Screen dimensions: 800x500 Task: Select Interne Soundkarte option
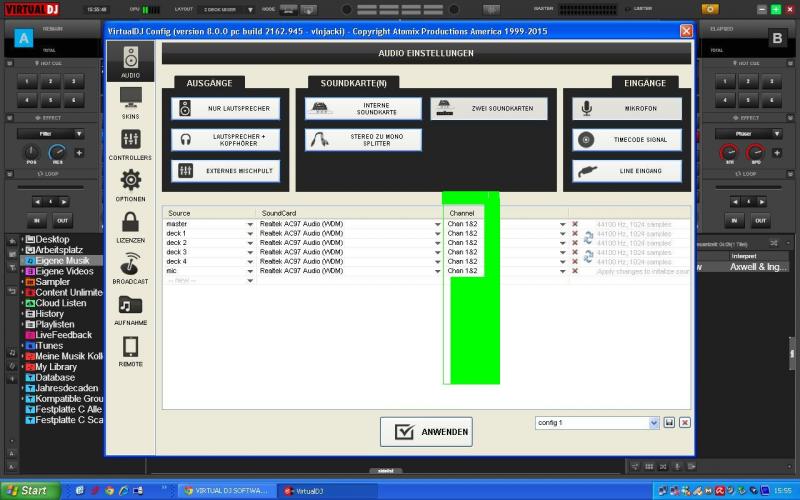363,109
